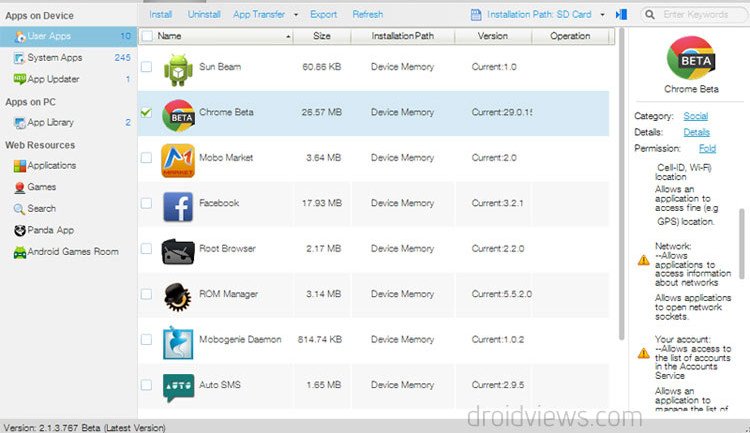Image resolution: width=750 pixels, height=433 pixels.
Task: Click the Network permission warning icon
Action: [x=643, y=260]
